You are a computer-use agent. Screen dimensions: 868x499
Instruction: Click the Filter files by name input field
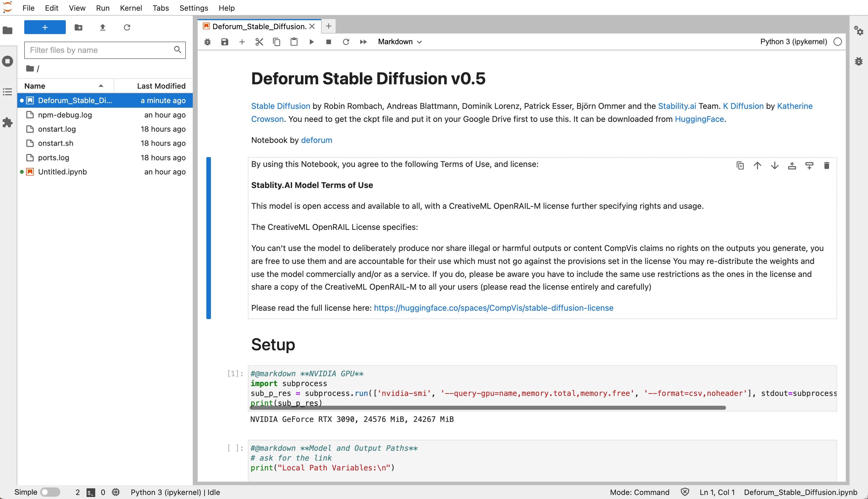click(x=104, y=50)
